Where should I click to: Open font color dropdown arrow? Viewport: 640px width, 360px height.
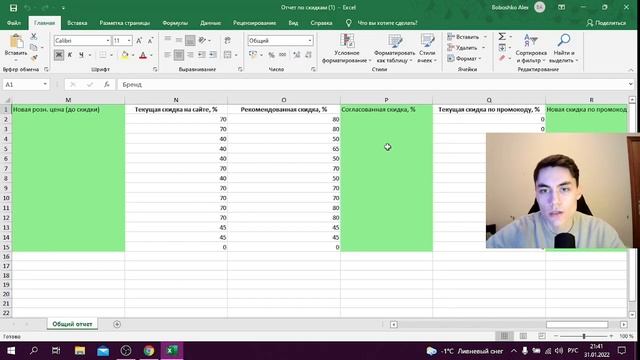click(151, 55)
